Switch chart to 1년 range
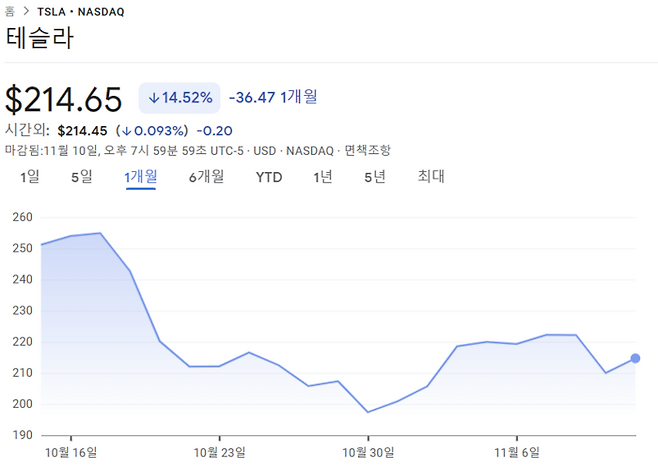 (323, 177)
